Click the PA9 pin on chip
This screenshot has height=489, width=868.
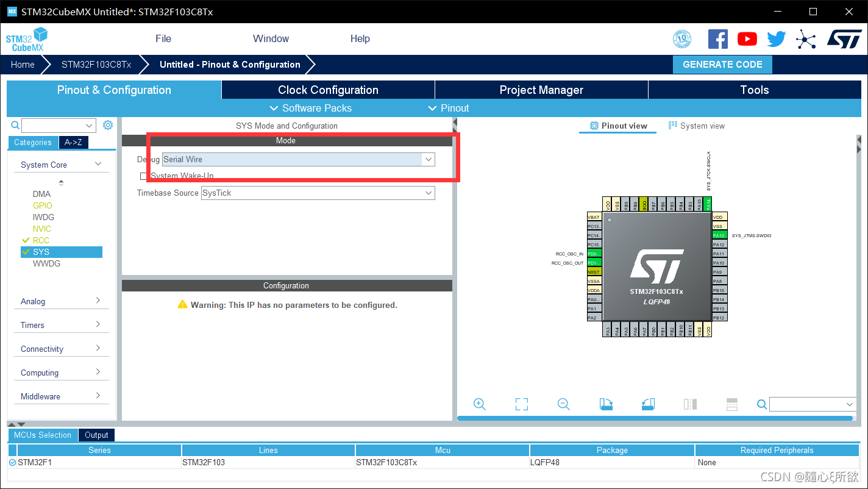[x=719, y=272]
